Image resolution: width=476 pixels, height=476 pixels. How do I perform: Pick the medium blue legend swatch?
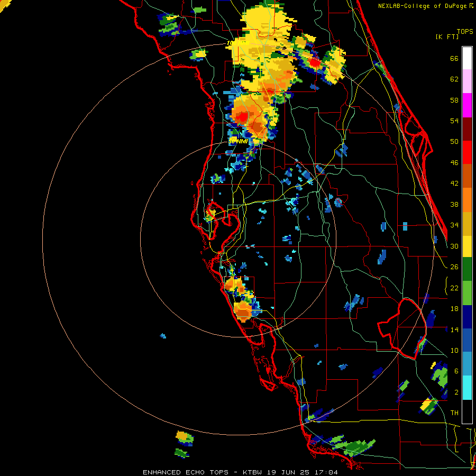point(467,340)
